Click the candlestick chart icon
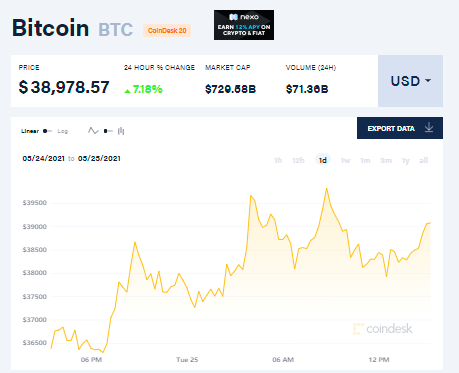The width and height of the screenshot is (459, 373). tap(121, 131)
